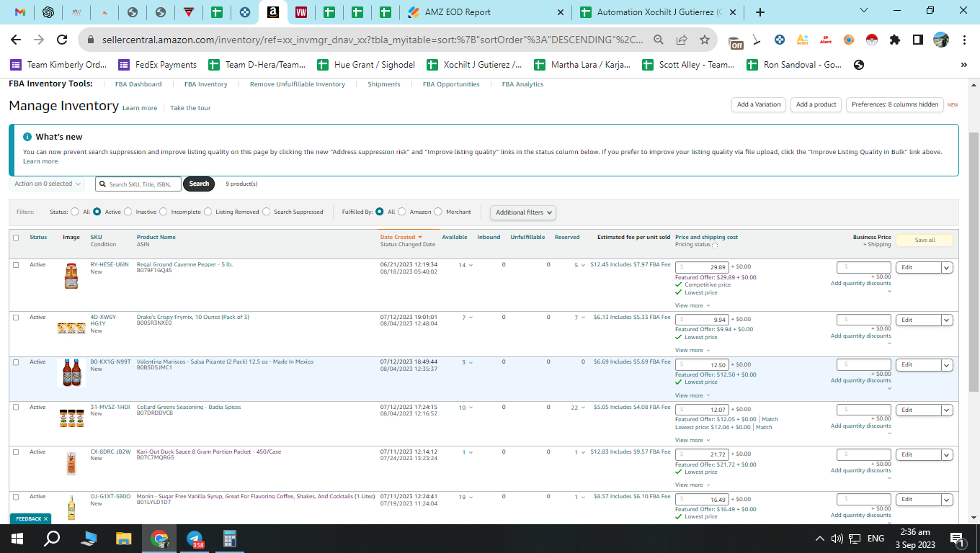This screenshot has width=980, height=553.
Task: Open the Chrome profile avatar
Action: [x=940, y=40]
